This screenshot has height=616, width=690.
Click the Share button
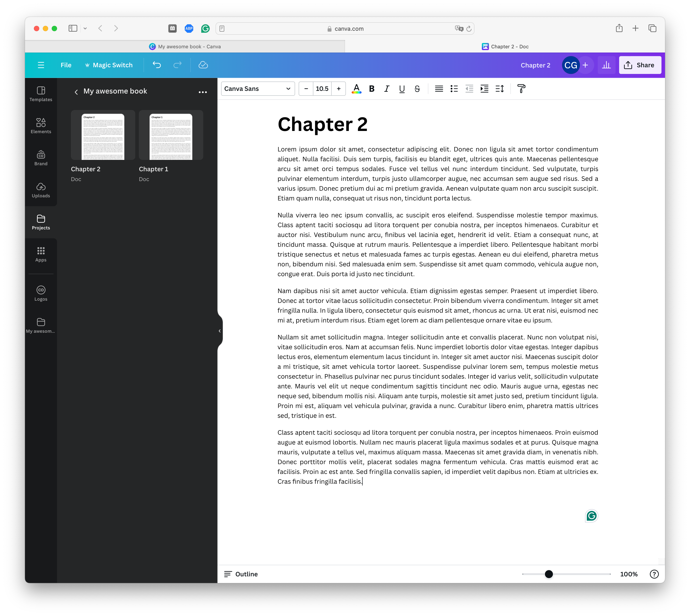pyautogui.click(x=640, y=65)
